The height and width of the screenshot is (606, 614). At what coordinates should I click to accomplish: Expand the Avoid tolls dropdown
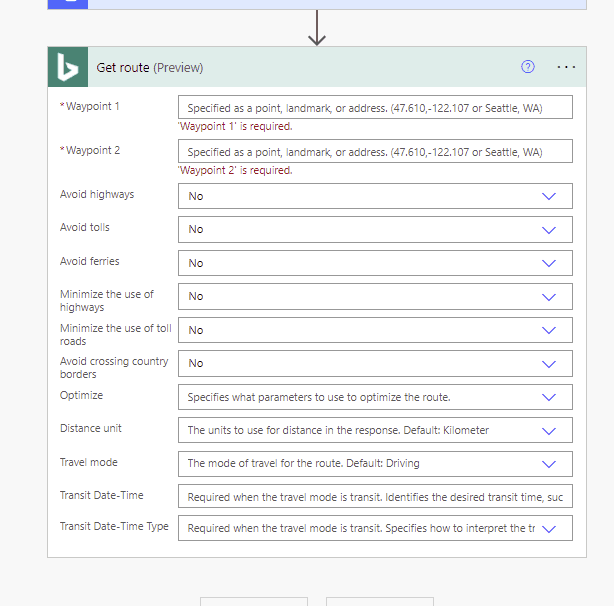tap(375, 229)
